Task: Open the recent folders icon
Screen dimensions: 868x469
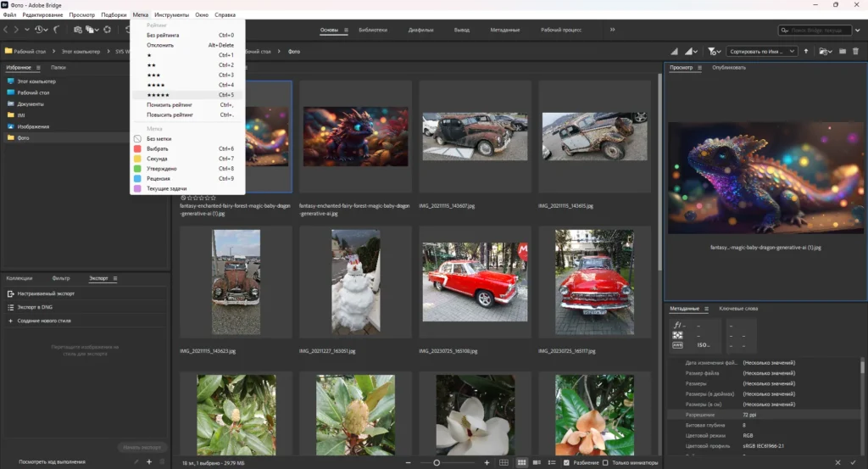Action: tap(824, 52)
